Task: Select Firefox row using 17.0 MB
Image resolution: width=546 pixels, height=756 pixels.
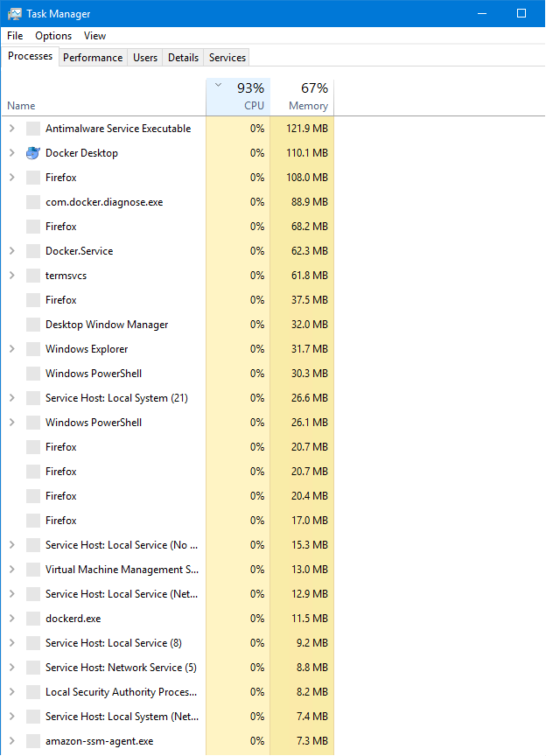Action: [168, 521]
